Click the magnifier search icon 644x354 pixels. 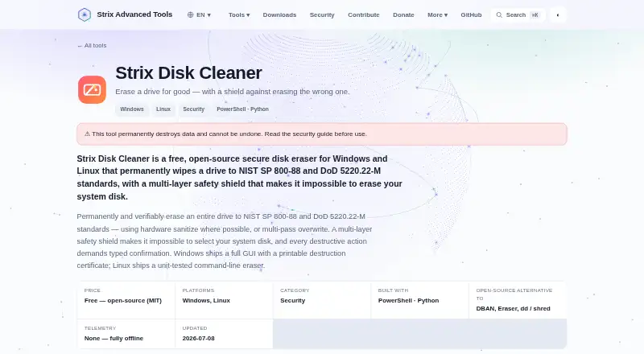[x=499, y=14]
